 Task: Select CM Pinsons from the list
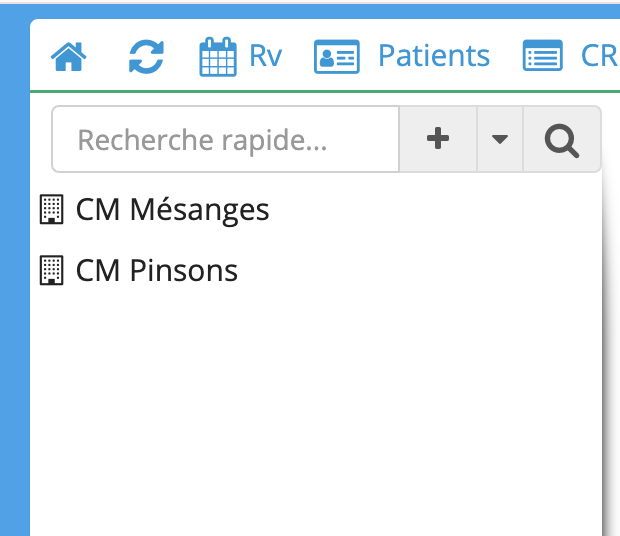157,271
